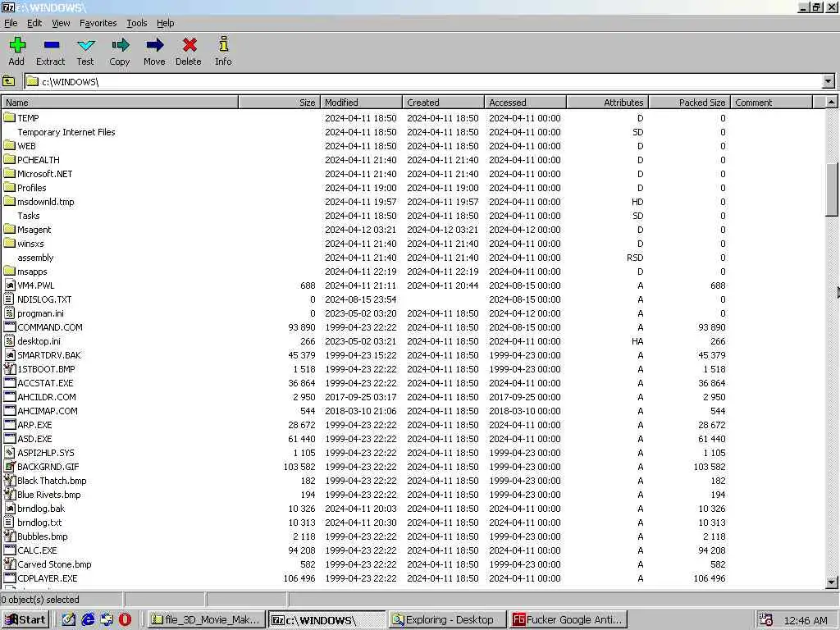Open the address bar dropdown arrow
The height and width of the screenshot is (630, 840).
click(x=829, y=81)
